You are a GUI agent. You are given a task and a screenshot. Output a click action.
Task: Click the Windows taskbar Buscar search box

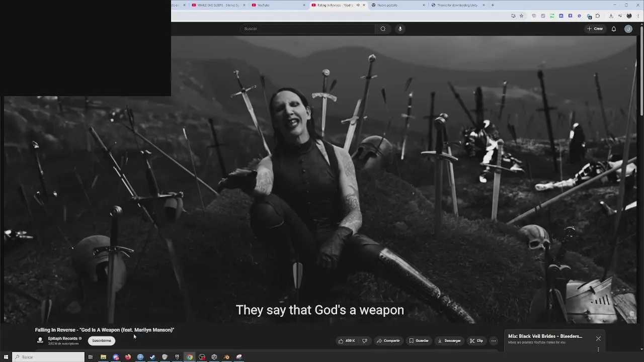pos(48,357)
